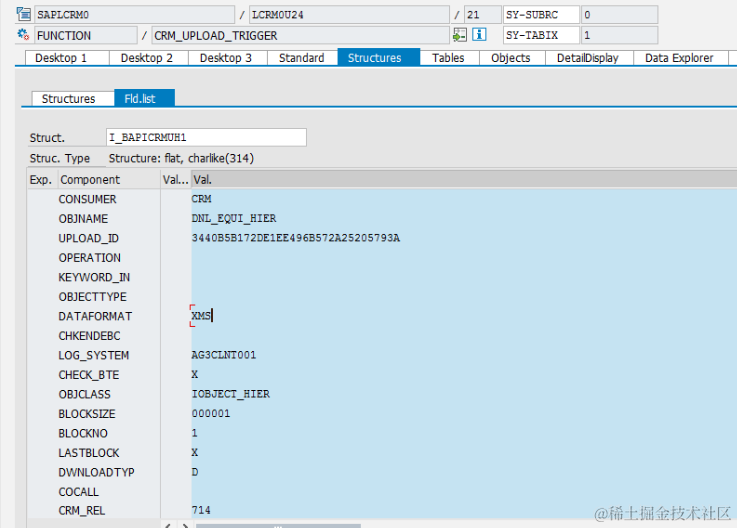Switch to the Desktop 3 tab
737x528 pixels.
tap(227, 58)
